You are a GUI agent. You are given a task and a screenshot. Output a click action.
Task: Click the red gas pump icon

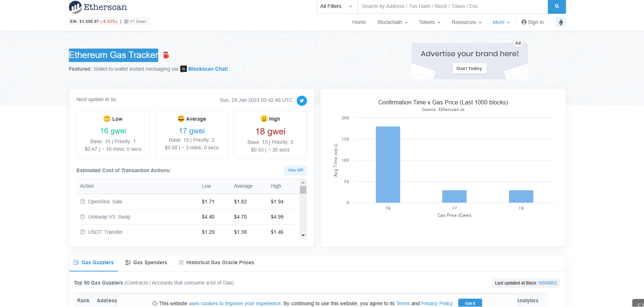click(166, 55)
